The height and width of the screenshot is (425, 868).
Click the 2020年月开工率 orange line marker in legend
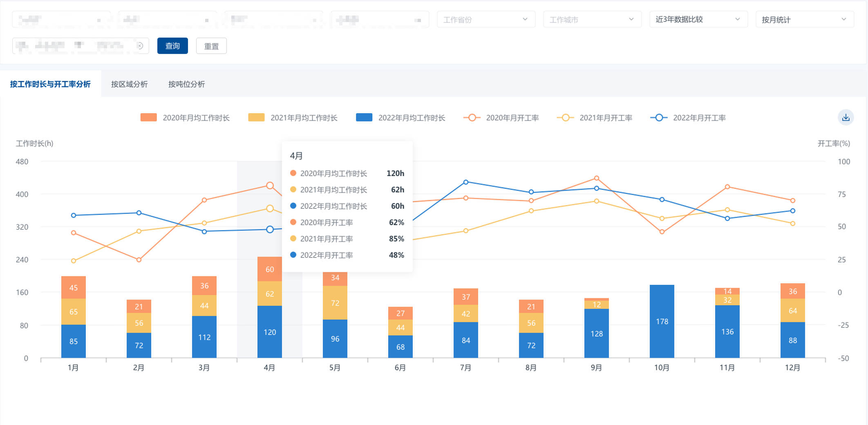[x=472, y=118]
